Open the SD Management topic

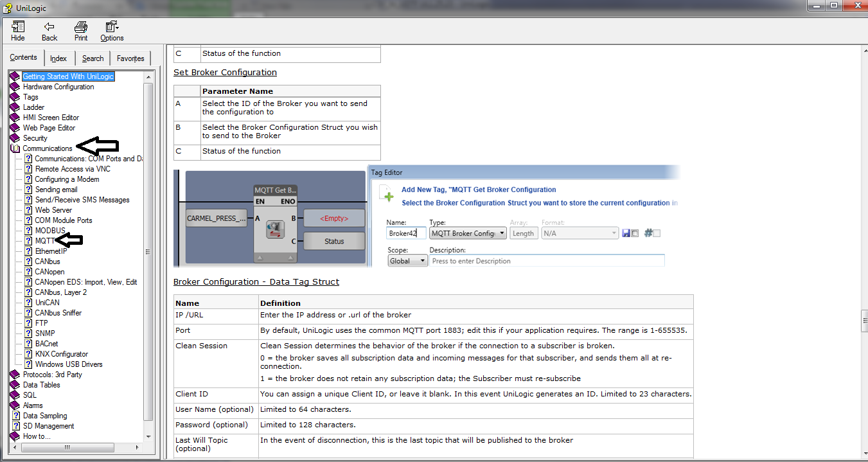[x=48, y=426]
